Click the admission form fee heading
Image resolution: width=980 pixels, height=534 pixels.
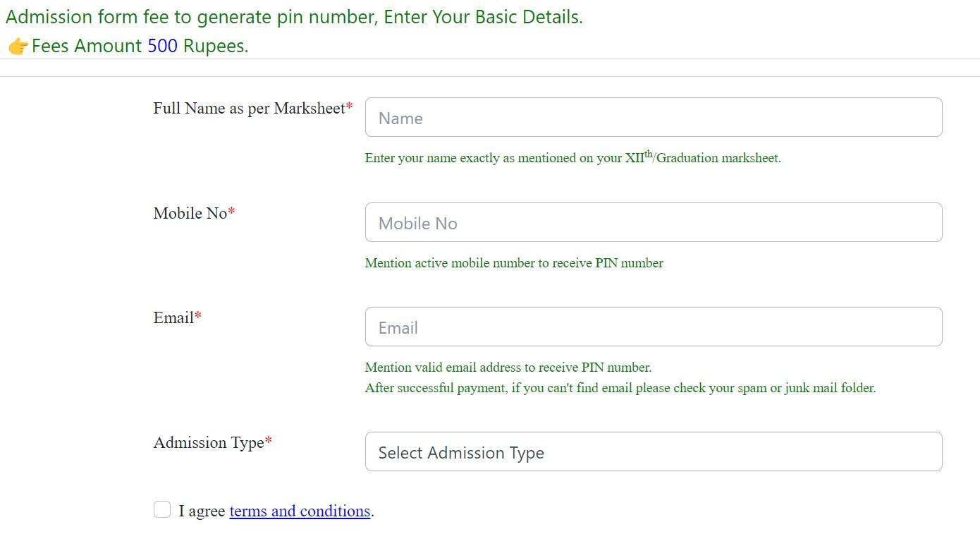click(x=293, y=16)
